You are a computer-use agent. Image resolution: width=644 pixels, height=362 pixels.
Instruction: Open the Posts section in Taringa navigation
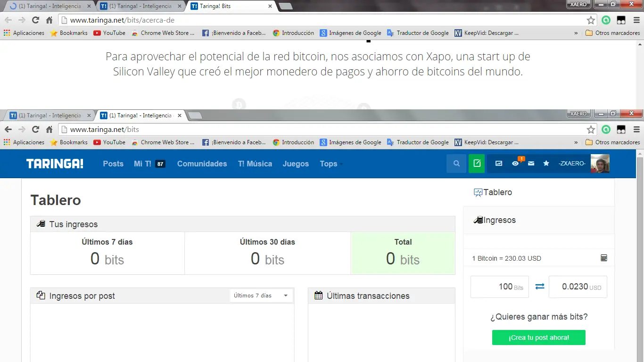tap(113, 164)
